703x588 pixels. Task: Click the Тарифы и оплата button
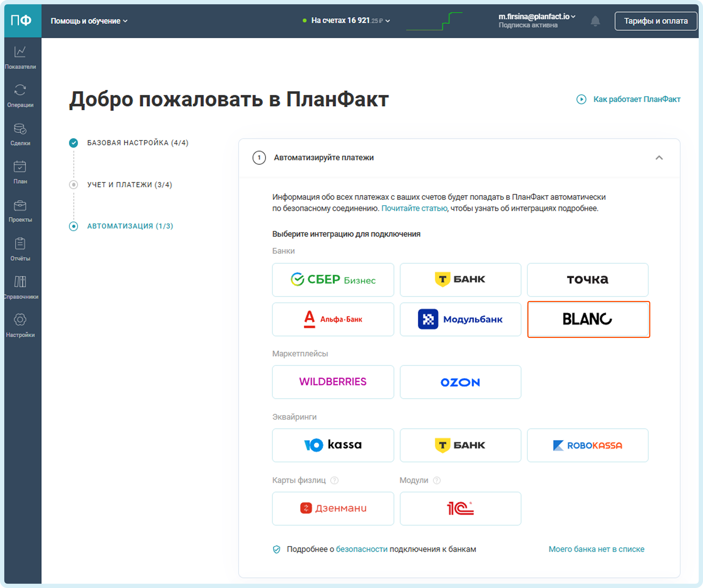coord(656,21)
